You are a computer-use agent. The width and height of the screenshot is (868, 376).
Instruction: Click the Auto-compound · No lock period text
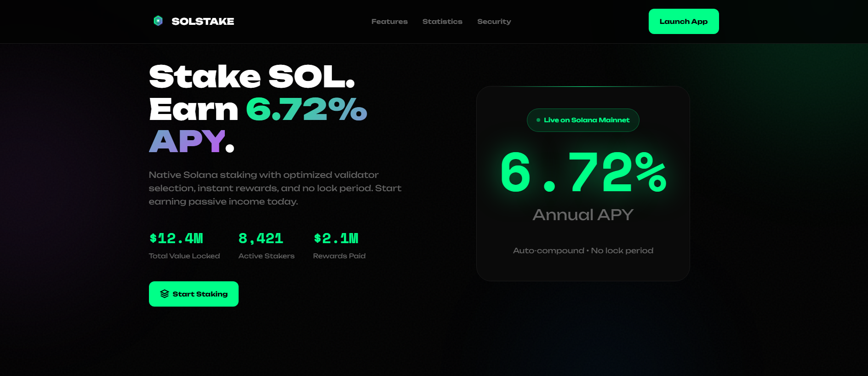point(583,251)
